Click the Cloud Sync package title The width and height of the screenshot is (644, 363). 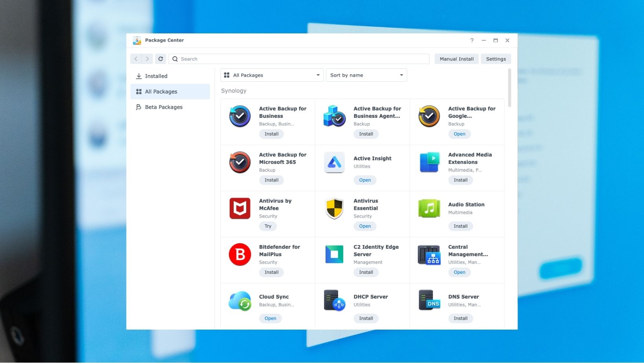pyautogui.click(x=274, y=297)
